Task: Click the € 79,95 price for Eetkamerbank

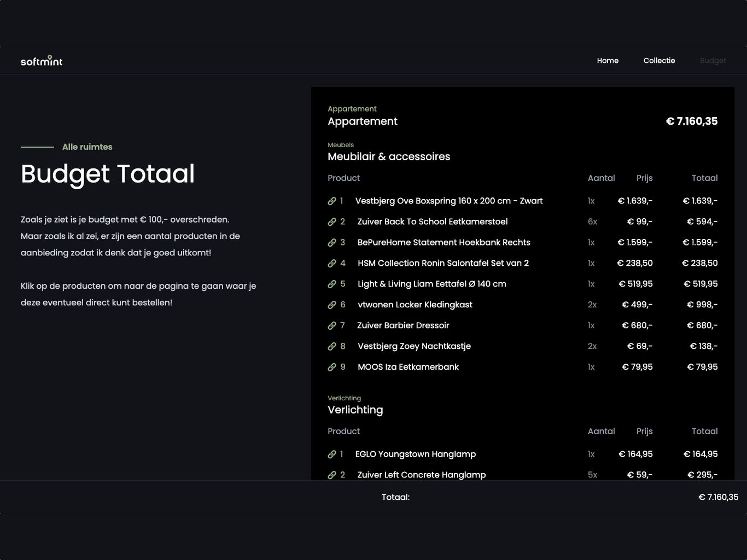Action: 637,367
